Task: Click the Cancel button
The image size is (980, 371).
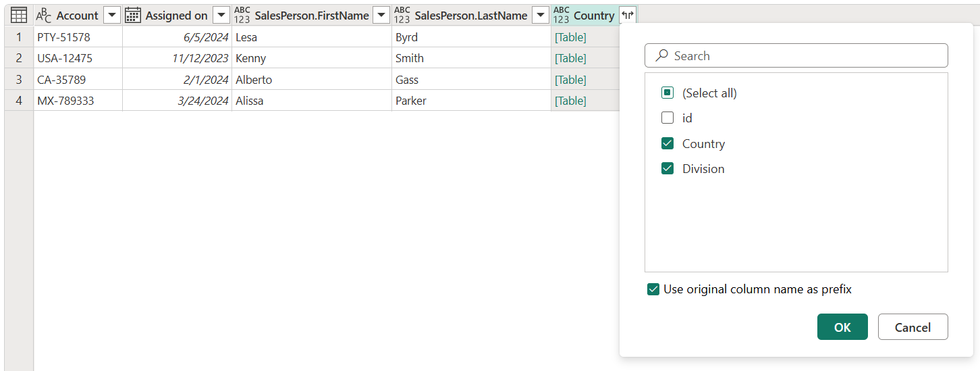Action: (x=913, y=327)
